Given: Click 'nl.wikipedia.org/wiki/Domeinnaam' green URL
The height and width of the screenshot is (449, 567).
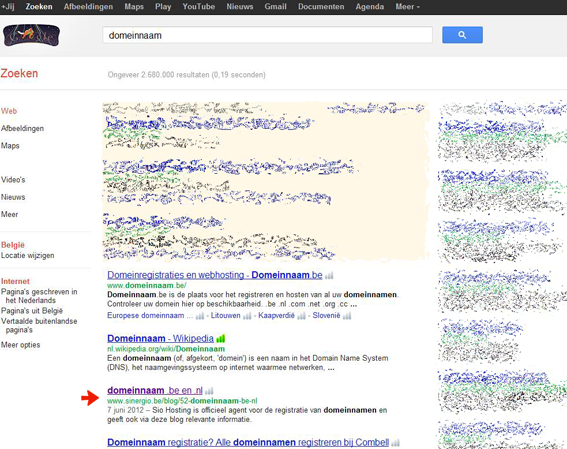Looking at the screenshot, I should click(x=166, y=349).
